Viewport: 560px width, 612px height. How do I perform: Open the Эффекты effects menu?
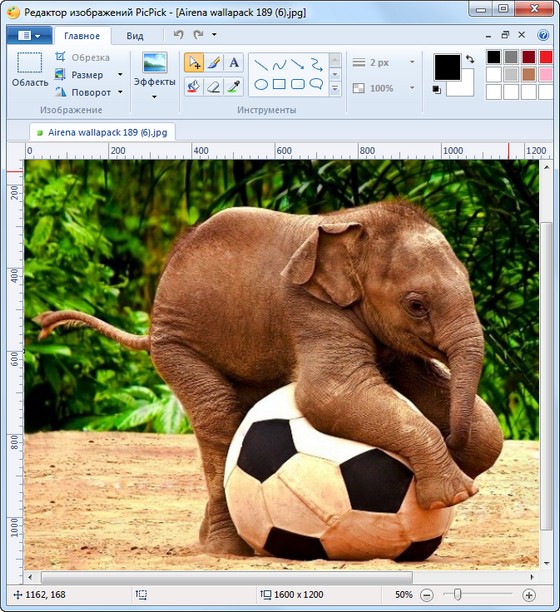point(155,75)
